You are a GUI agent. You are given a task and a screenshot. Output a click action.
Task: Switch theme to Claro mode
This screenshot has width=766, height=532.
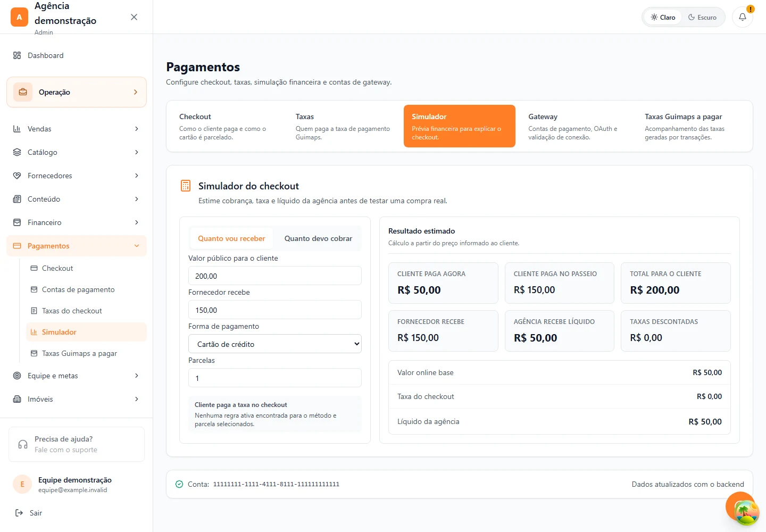coord(663,17)
